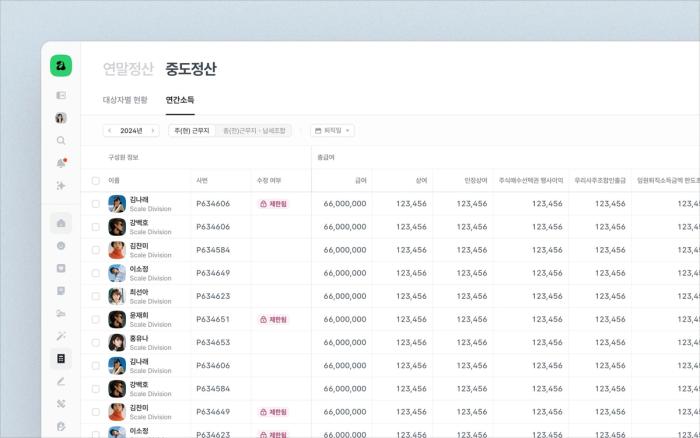Click the 2024년 year label

coord(131,130)
